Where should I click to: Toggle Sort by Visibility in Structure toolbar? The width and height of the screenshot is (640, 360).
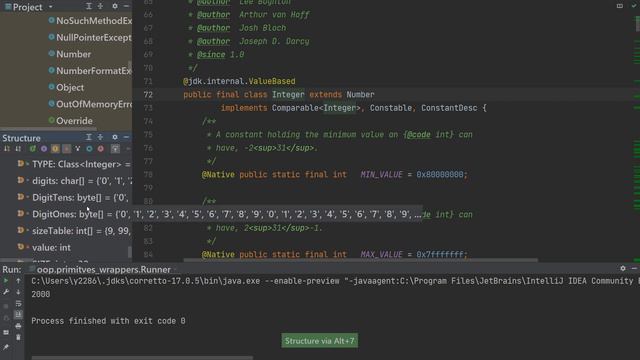(7, 149)
